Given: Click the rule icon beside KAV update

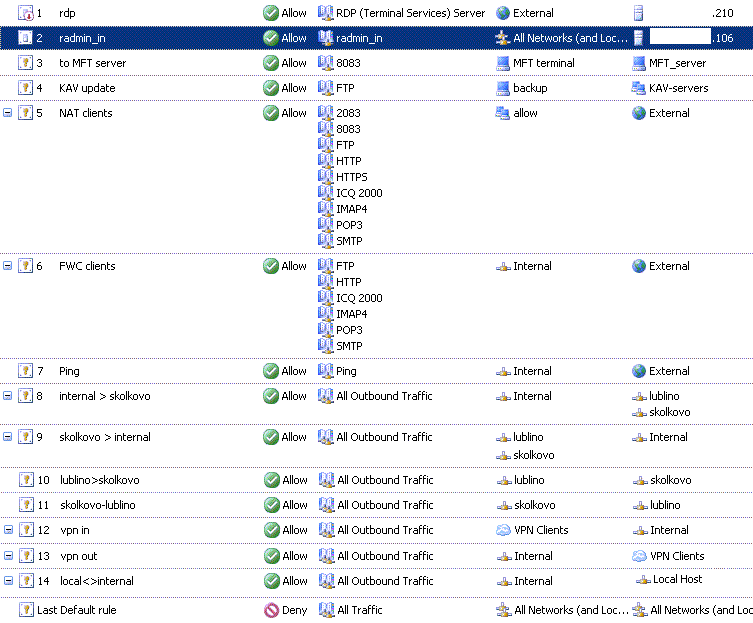Looking at the screenshot, I should tap(25, 88).
